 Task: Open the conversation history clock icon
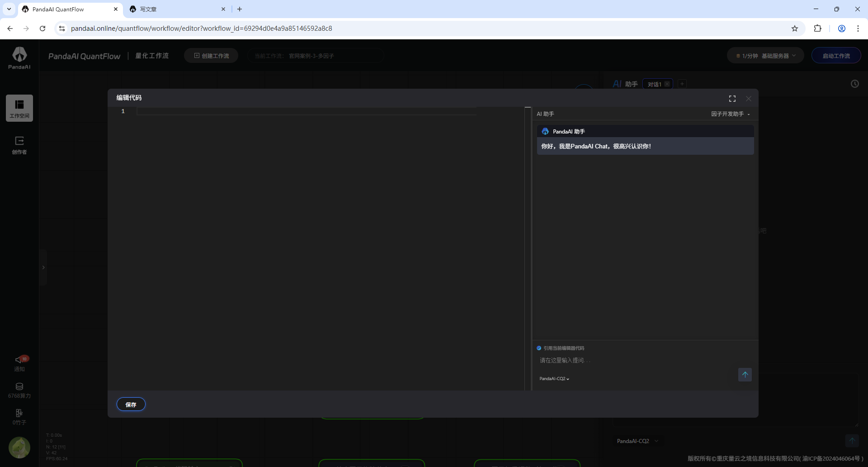pyautogui.click(x=855, y=84)
